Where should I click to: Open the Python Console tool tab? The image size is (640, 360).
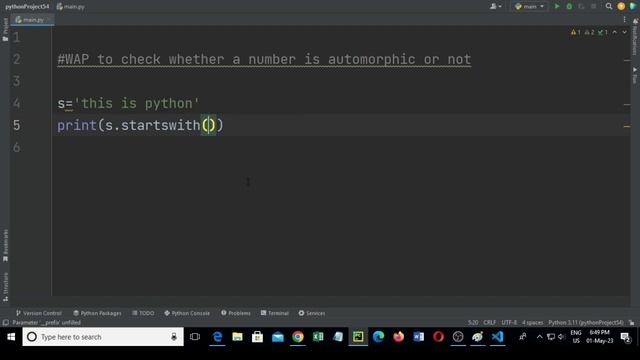pos(187,313)
